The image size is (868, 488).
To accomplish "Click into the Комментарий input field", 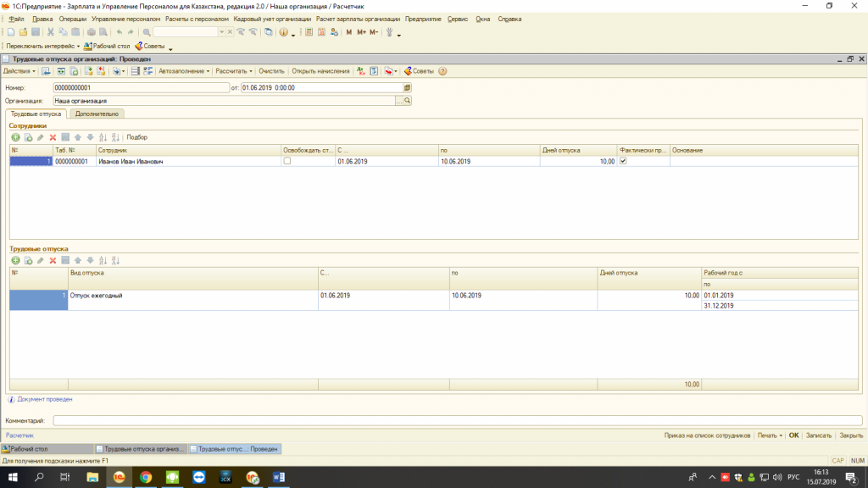I will click(458, 420).
